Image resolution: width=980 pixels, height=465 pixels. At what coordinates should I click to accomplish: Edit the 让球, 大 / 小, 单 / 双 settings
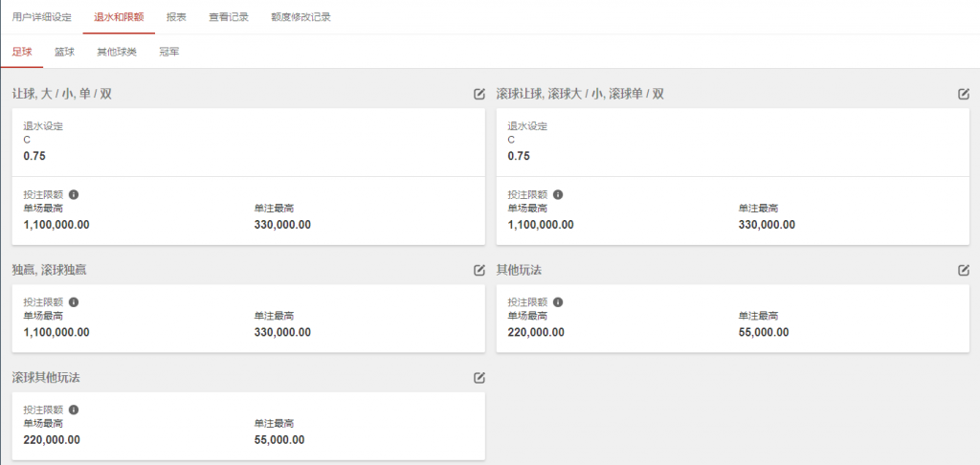pyautogui.click(x=479, y=94)
